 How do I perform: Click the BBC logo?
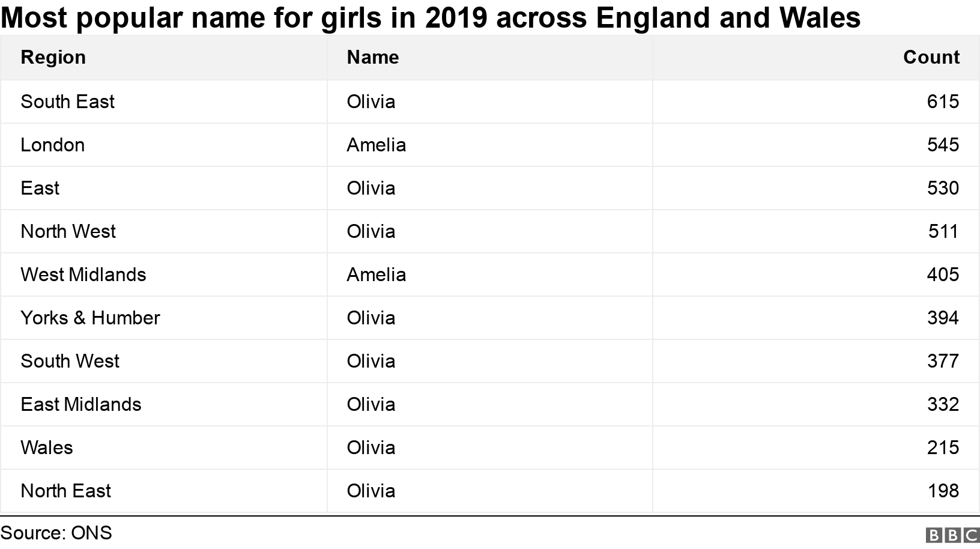point(952,535)
